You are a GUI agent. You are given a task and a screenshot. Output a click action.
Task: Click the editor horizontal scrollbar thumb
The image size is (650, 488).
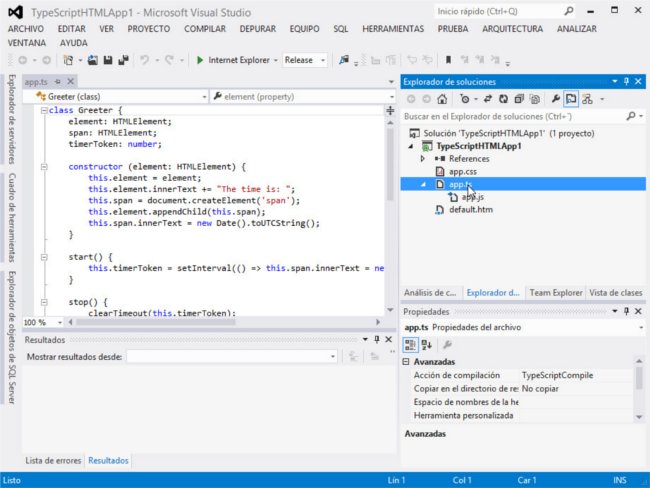click(155, 322)
